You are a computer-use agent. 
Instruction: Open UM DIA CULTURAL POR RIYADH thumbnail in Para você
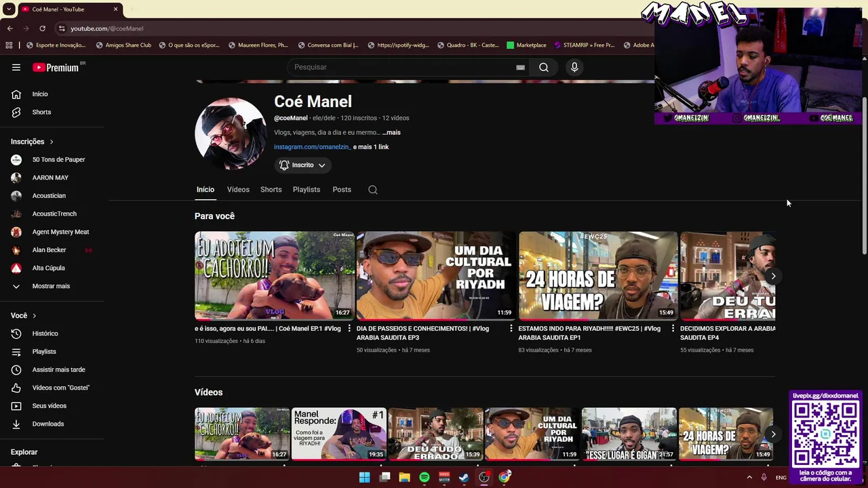(x=436, y=276)
